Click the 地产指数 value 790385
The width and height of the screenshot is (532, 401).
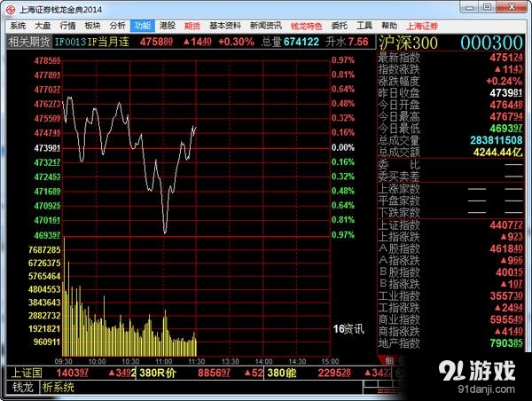point(506,343)
